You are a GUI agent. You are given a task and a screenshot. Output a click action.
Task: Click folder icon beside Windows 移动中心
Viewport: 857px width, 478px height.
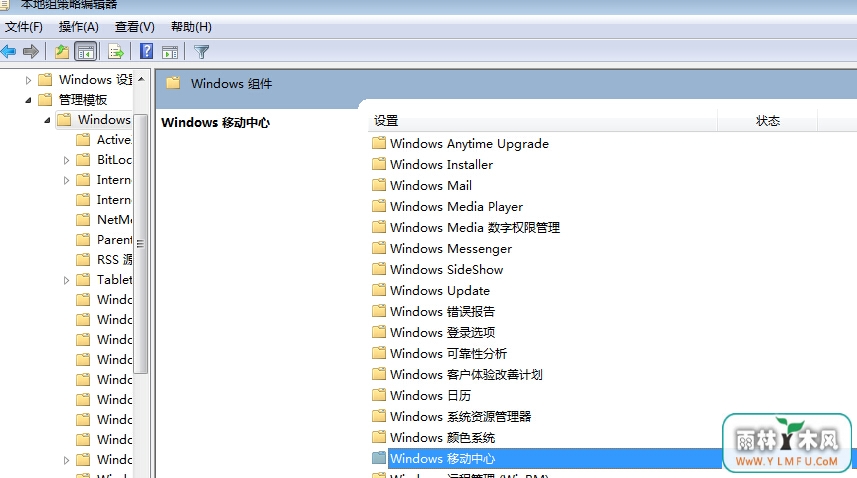[379, 458]
